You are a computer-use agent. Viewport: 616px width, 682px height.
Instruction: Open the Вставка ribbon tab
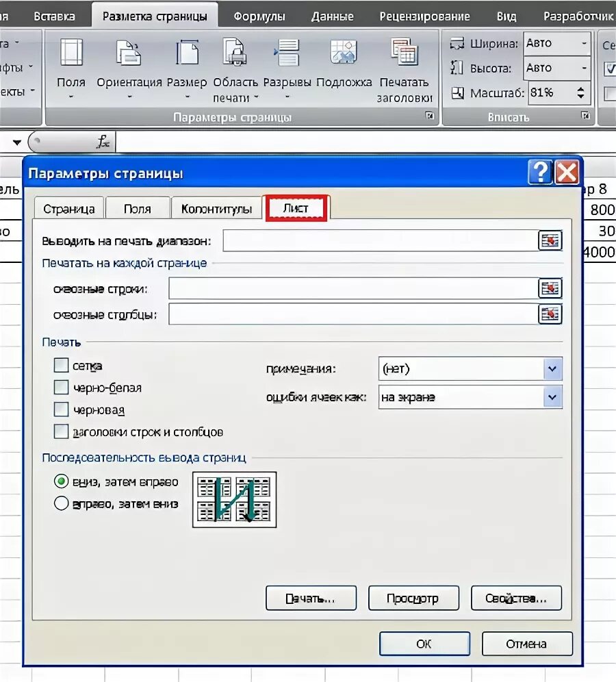coord(54,16)
